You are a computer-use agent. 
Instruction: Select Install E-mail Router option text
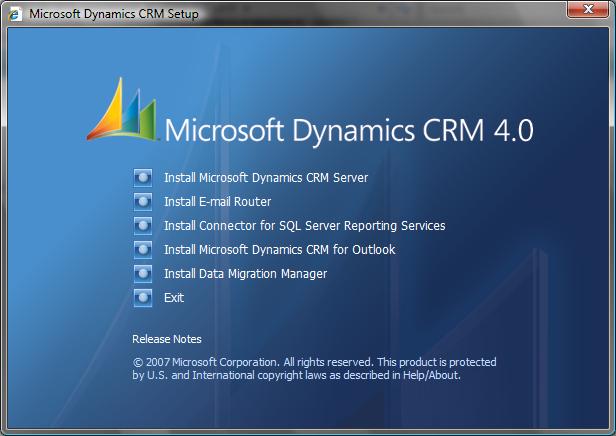pos(218,202)
